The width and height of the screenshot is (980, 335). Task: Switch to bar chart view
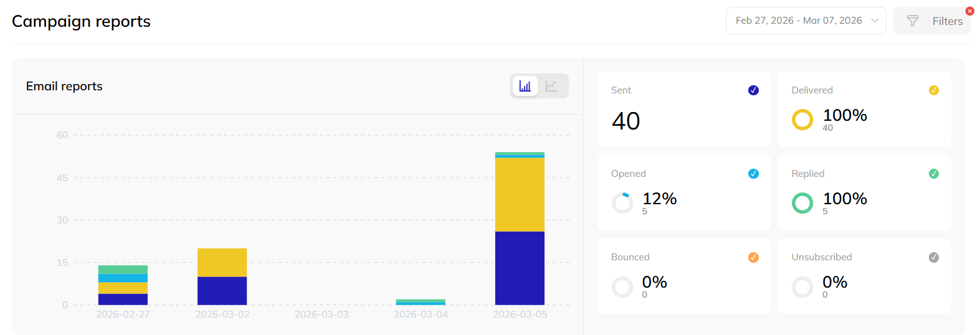[x=525, y=86]
